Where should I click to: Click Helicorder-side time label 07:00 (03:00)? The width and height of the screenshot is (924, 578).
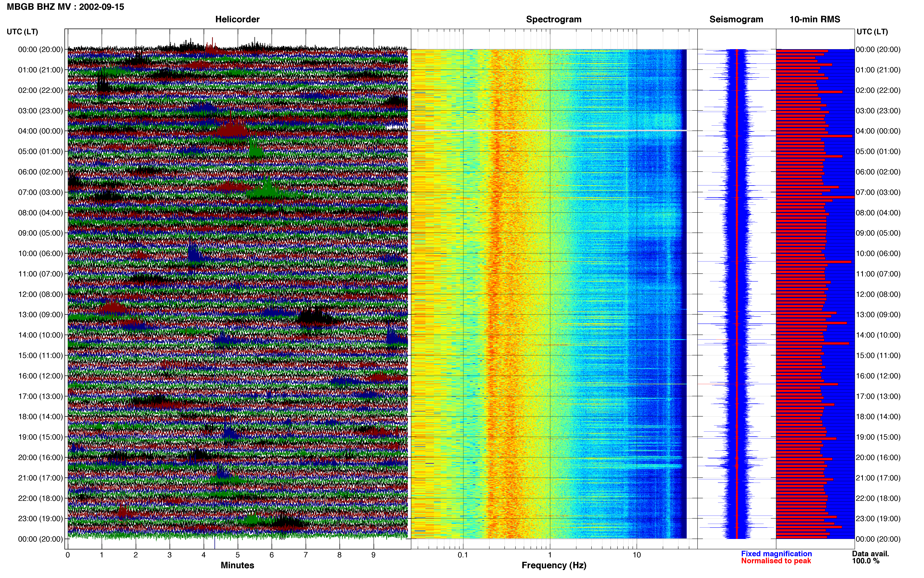(41, 192)
